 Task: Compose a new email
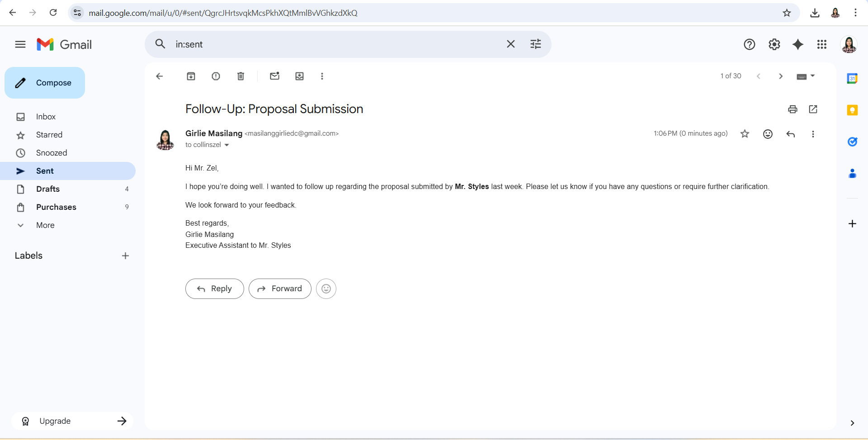point(45,83)
